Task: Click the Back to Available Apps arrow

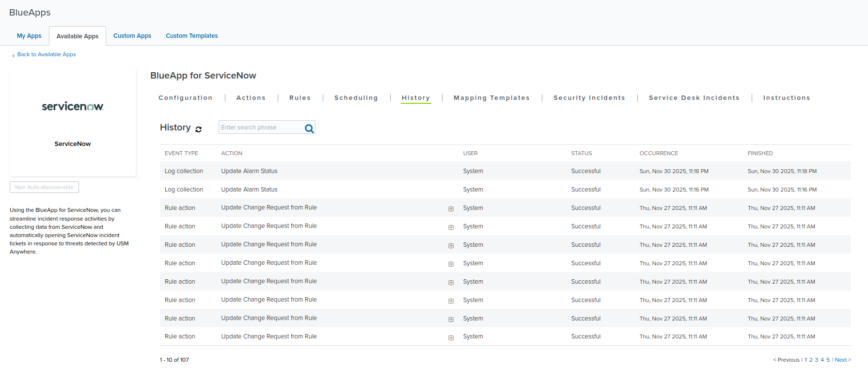Action: click(14, 55)
